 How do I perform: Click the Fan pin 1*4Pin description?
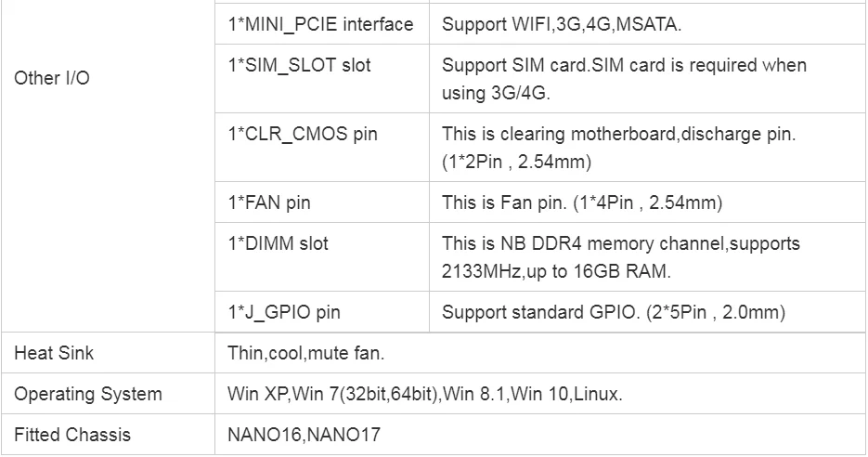[x=581, y=202]
